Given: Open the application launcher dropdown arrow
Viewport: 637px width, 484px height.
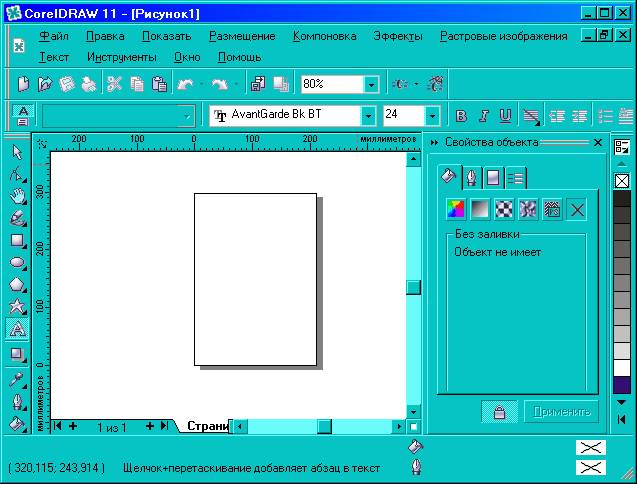Looking at the screenshot, I should pos(416,84).
